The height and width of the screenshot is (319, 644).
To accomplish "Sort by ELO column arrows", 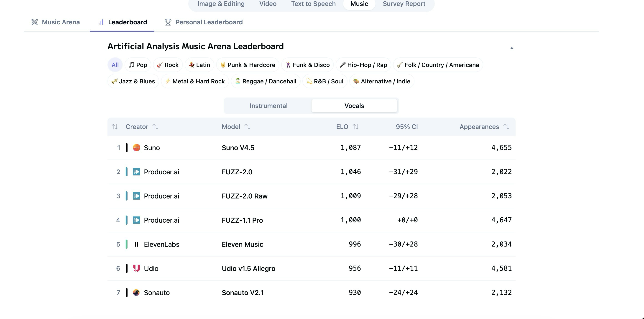I will point(355,127).
